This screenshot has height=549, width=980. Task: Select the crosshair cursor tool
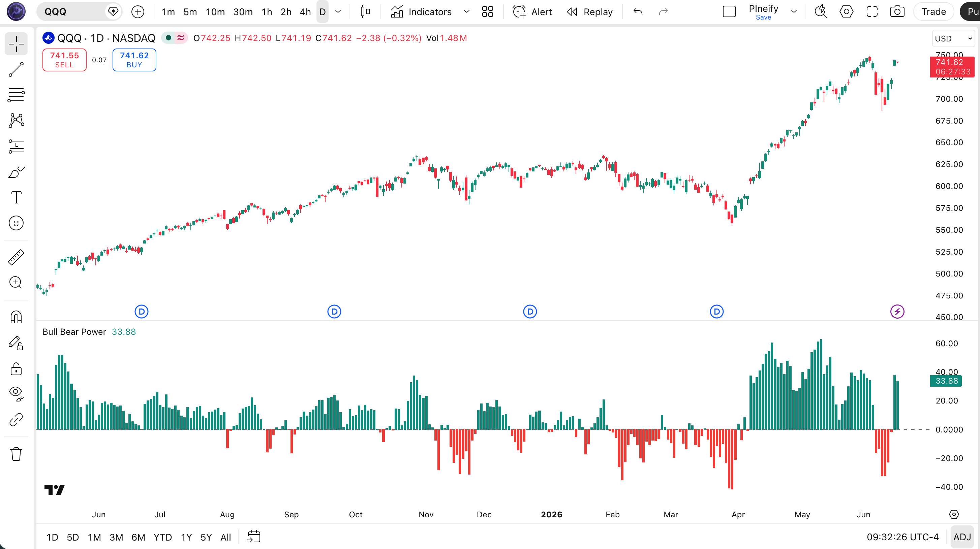17,44
